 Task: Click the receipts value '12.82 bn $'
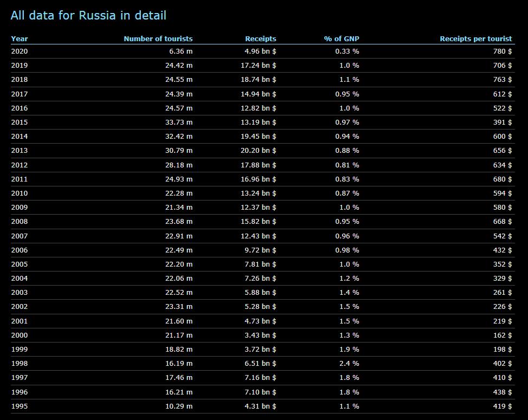tap(258, 108)
